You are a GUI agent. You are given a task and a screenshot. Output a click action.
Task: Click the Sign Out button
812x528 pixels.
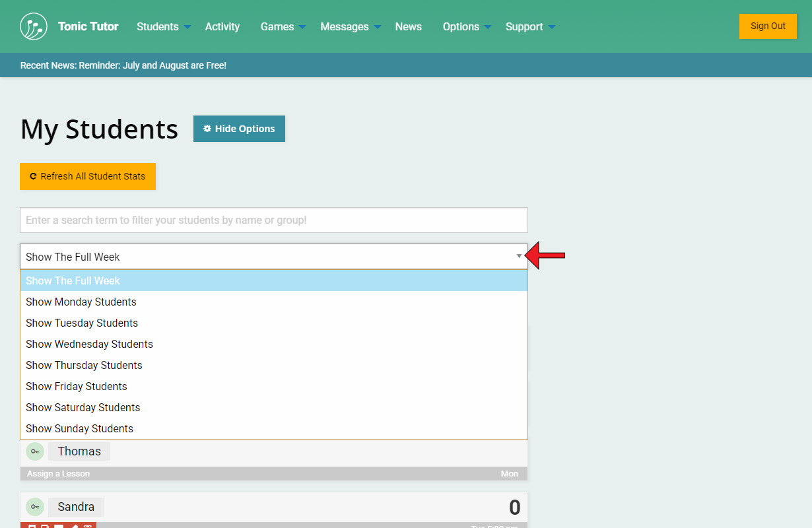pos(768,26)
